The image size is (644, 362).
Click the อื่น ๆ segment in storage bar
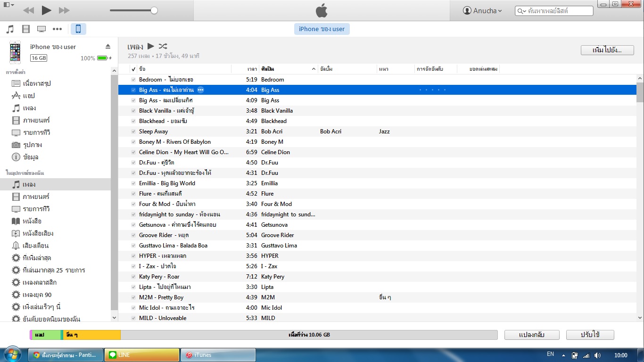coord(92,335)
